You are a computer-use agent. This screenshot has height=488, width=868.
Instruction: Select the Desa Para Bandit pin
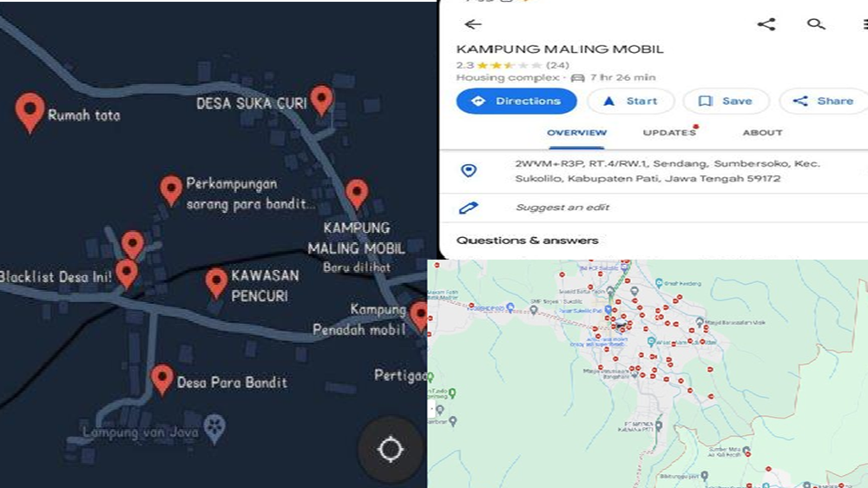click(x=161, y=379)
